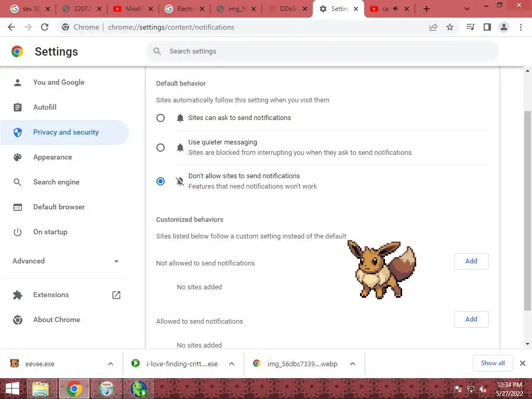Click the magnifier icon in Search settings

(157, 51)
